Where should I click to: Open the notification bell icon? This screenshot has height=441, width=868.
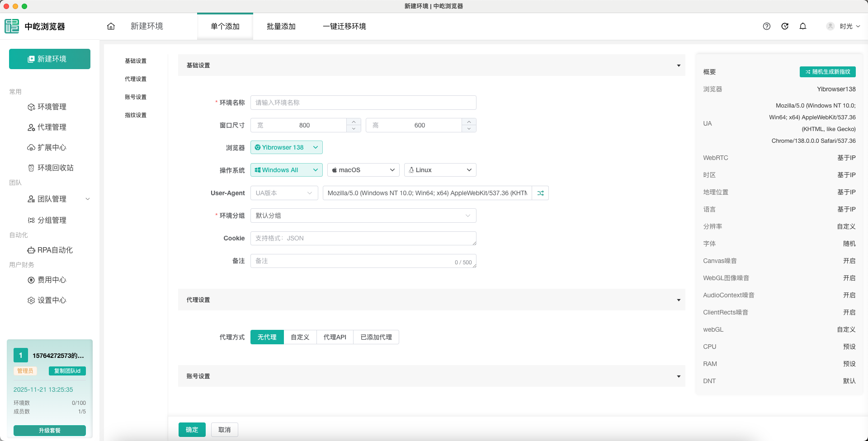[803, 26]
